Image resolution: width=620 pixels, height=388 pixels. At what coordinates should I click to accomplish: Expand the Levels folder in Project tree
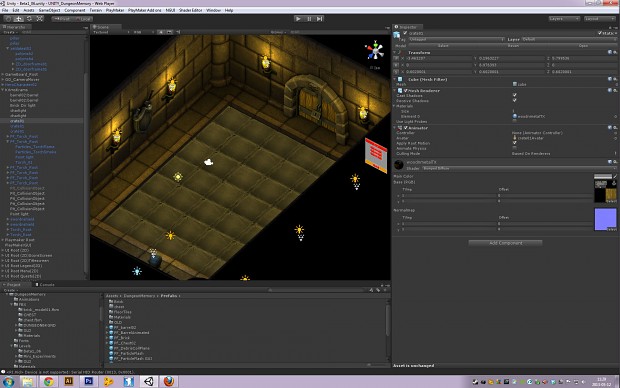coord(12,346)
